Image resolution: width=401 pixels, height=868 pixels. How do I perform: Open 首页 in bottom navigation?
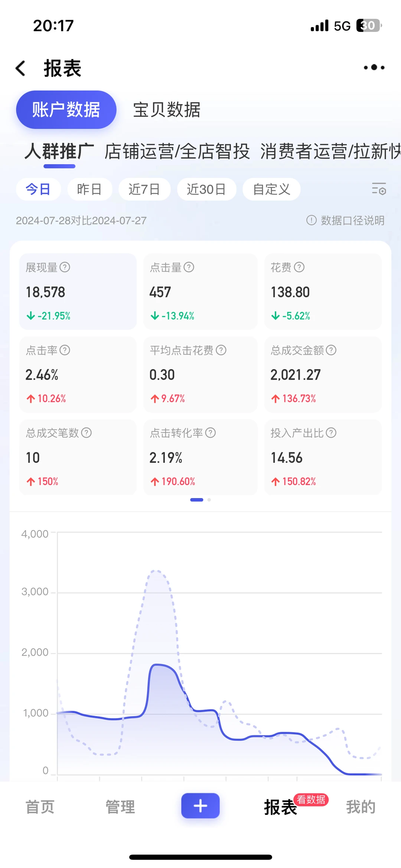click(x=40, y=807)
